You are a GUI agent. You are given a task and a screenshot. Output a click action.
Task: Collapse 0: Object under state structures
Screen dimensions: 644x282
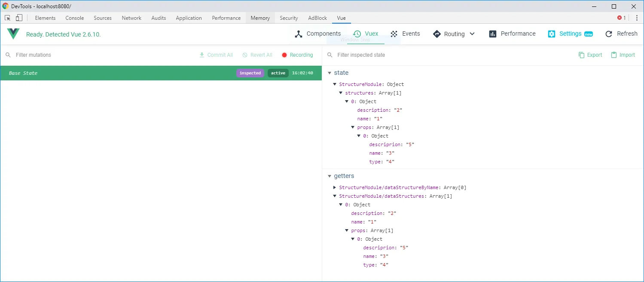point(347,101)
